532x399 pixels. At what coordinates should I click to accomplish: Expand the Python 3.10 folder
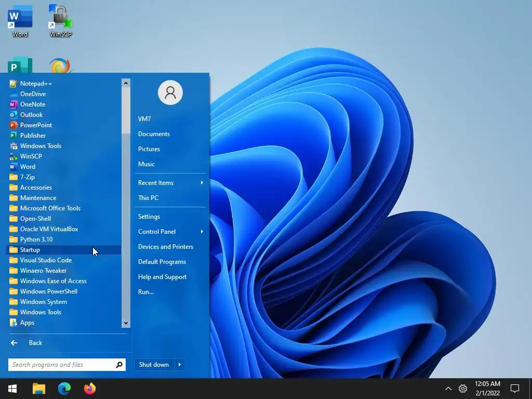coord(64,240)
